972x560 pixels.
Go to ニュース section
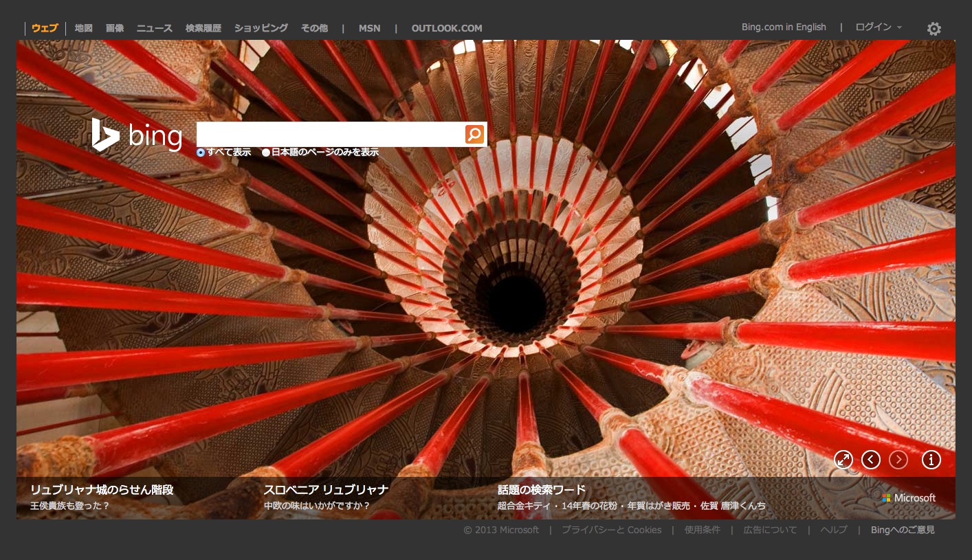(x=154, y=28)
